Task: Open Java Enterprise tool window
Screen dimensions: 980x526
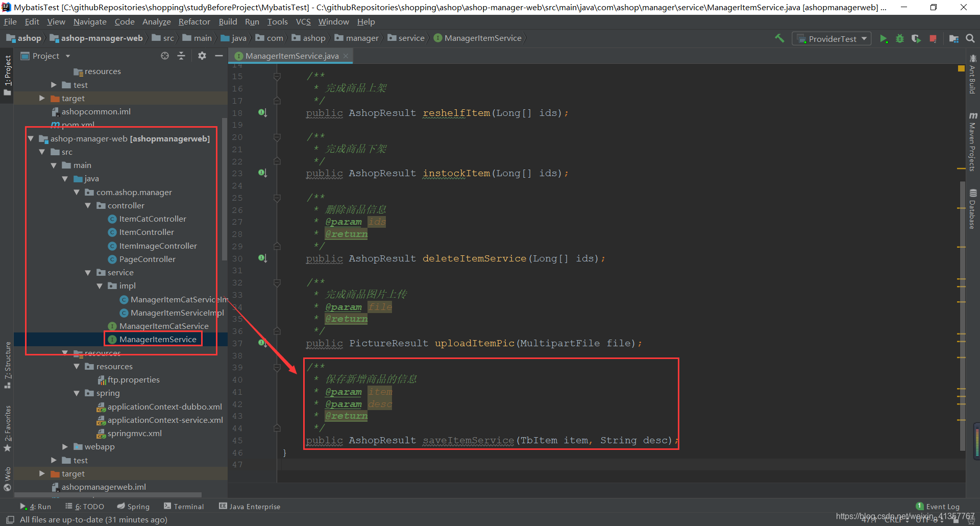Action: pos(250,507)
